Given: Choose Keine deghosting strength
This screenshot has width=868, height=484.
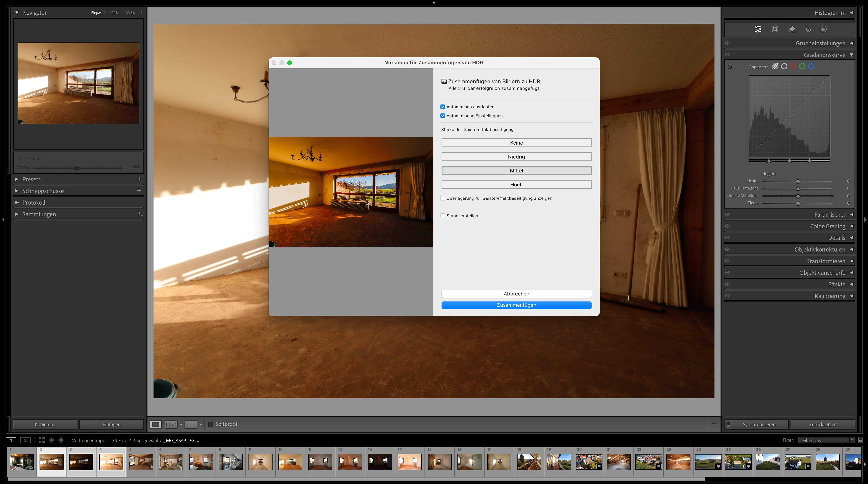Looking at the screenshot, I should click(516, 143).
